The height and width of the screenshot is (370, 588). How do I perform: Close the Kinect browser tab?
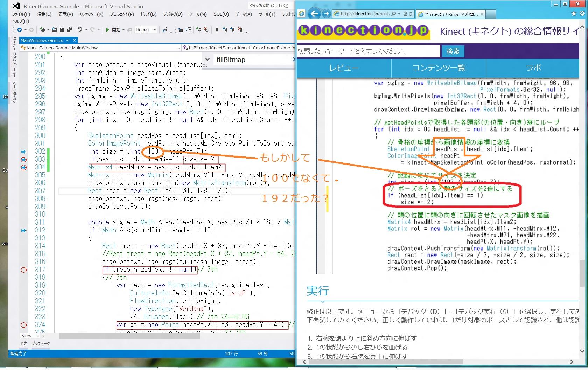coord(482,14)
